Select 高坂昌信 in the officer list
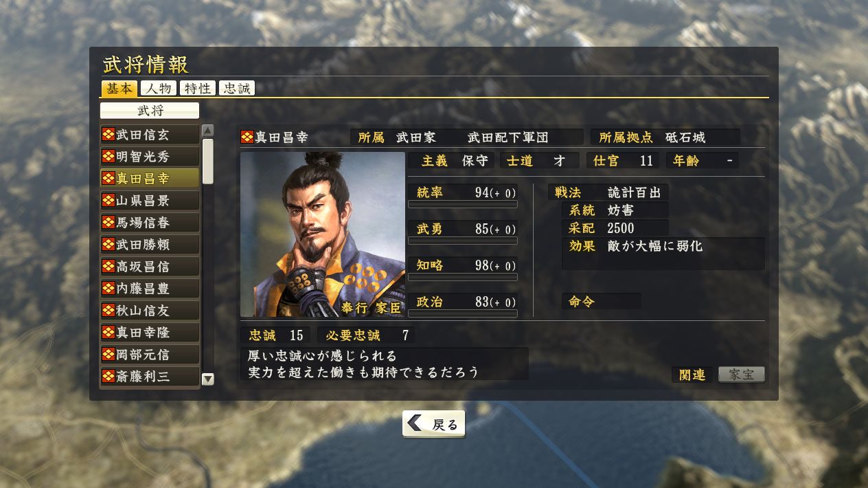 click(150, 267)
